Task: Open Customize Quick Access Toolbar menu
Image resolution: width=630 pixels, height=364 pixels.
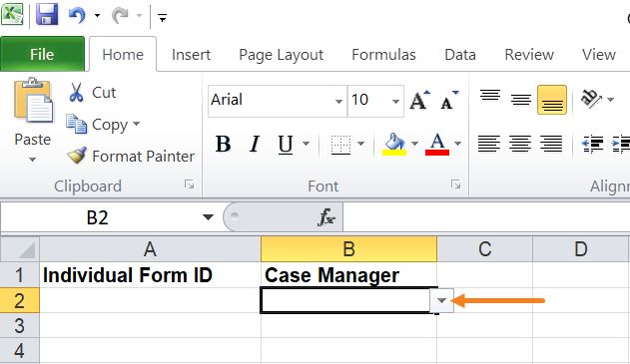Action: [163, 18]
